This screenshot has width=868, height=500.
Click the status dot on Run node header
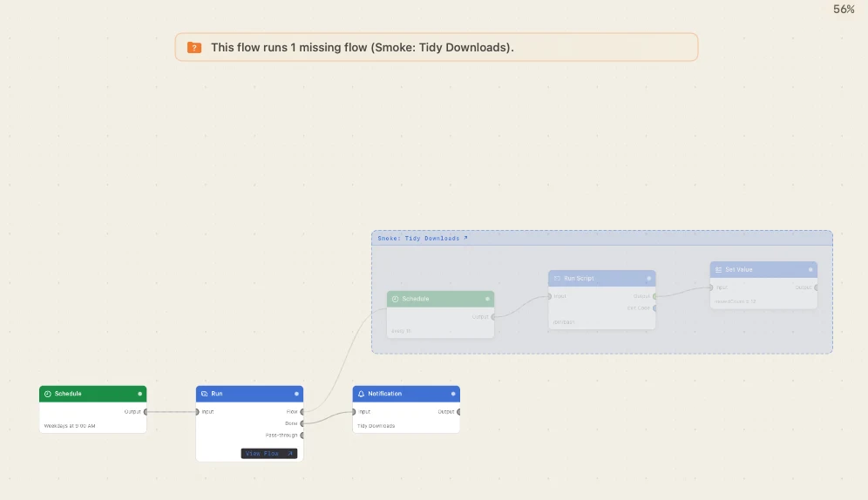pos(296,394)
